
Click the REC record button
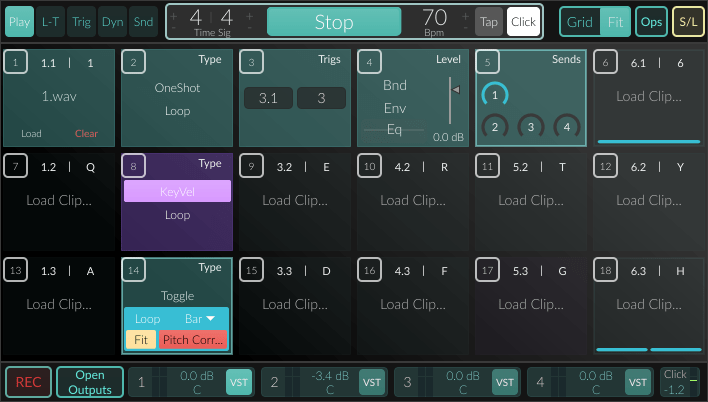click(x=28, y=382)
